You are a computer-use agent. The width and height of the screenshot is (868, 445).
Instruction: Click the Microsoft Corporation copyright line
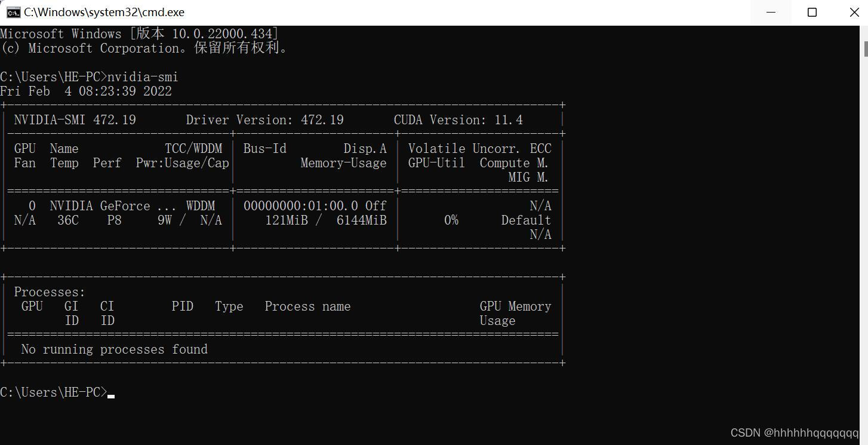click(144, 48)
